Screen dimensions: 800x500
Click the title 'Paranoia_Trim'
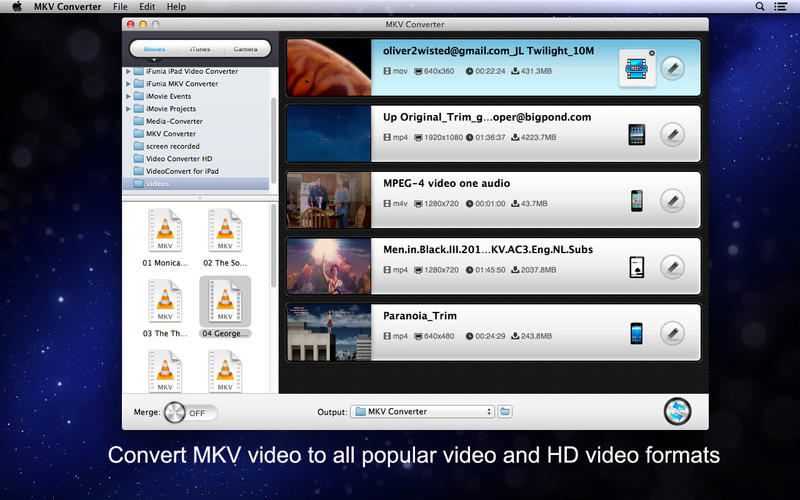tap(420, 316)
